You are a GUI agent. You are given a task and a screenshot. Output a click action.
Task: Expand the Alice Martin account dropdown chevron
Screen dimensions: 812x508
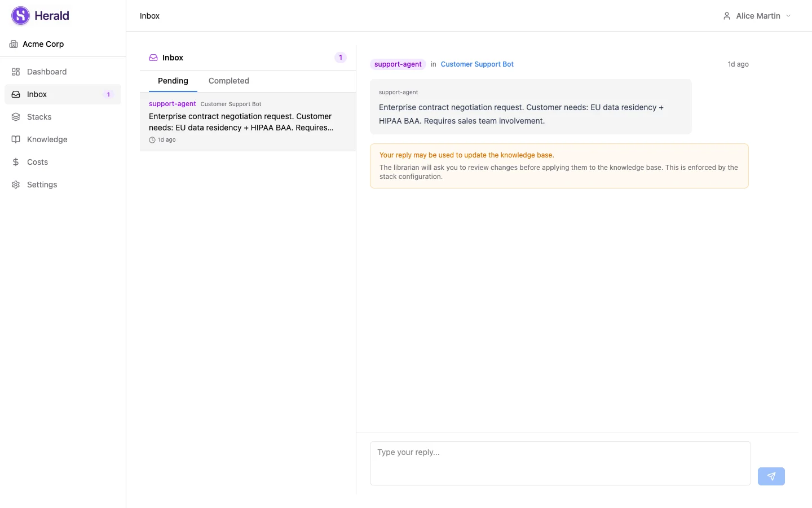pos(788,16)
